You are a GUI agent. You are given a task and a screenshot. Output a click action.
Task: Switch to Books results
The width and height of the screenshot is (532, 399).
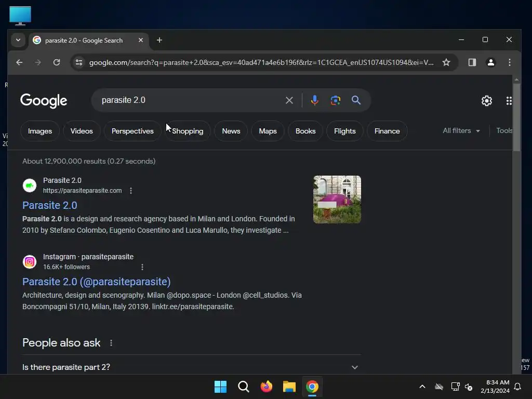[x=305, y=131]
